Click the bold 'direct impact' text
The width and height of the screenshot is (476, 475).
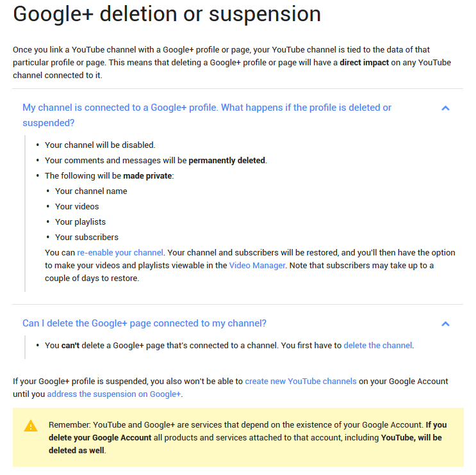(x=365, y=62)
